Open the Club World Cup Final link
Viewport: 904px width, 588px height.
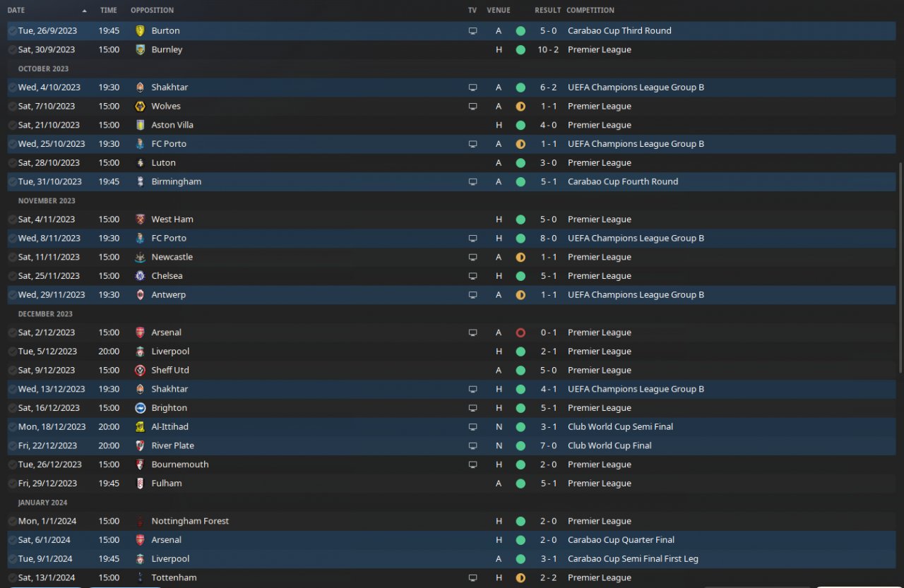(609, 446)
